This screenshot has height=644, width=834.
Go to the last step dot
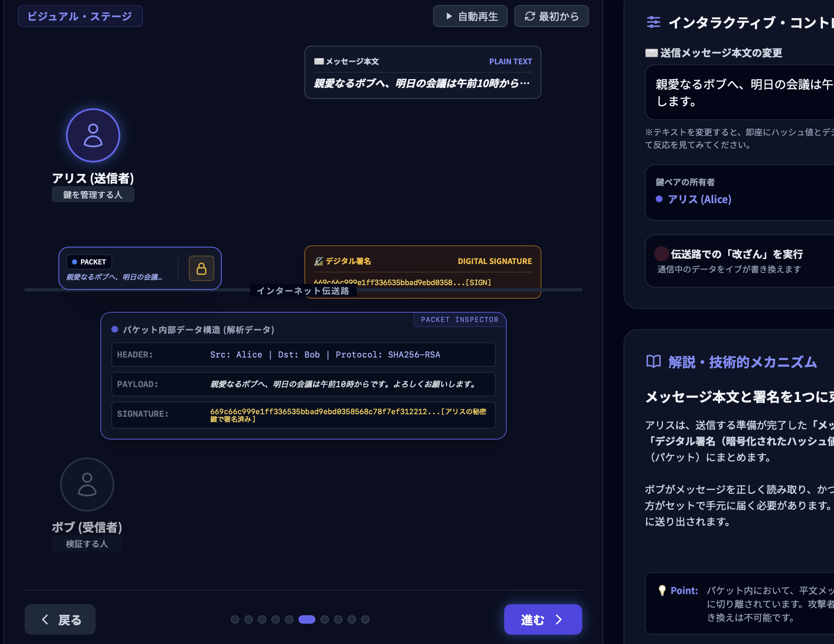pyautogui.click(x=365, y=619)
